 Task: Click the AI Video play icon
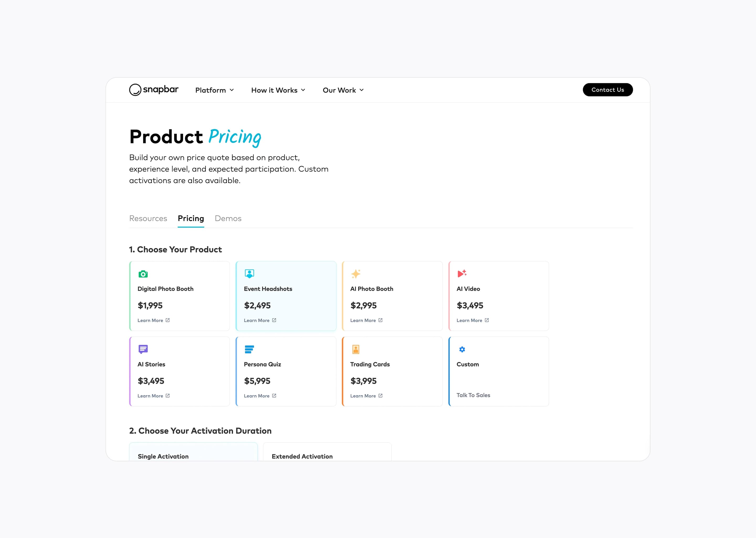(x=462, y=274)
